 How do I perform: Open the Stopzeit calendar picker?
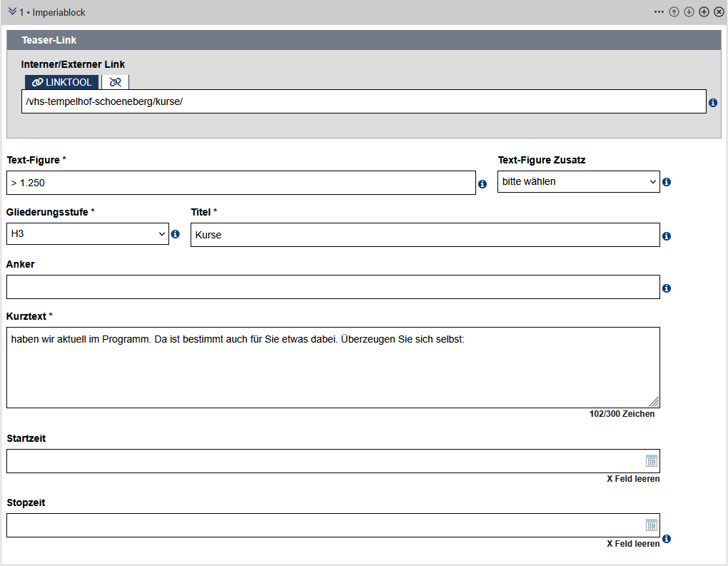(x=651, y=525)
